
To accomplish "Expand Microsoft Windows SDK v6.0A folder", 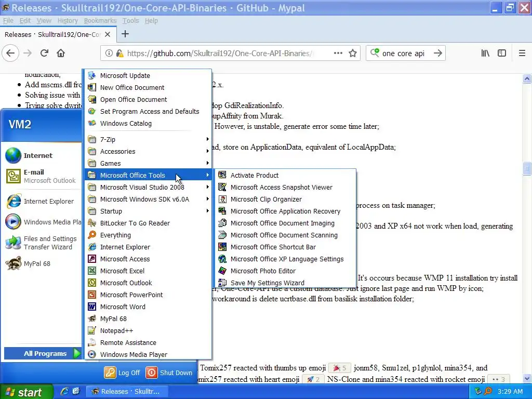I will (x=148, y=199).
